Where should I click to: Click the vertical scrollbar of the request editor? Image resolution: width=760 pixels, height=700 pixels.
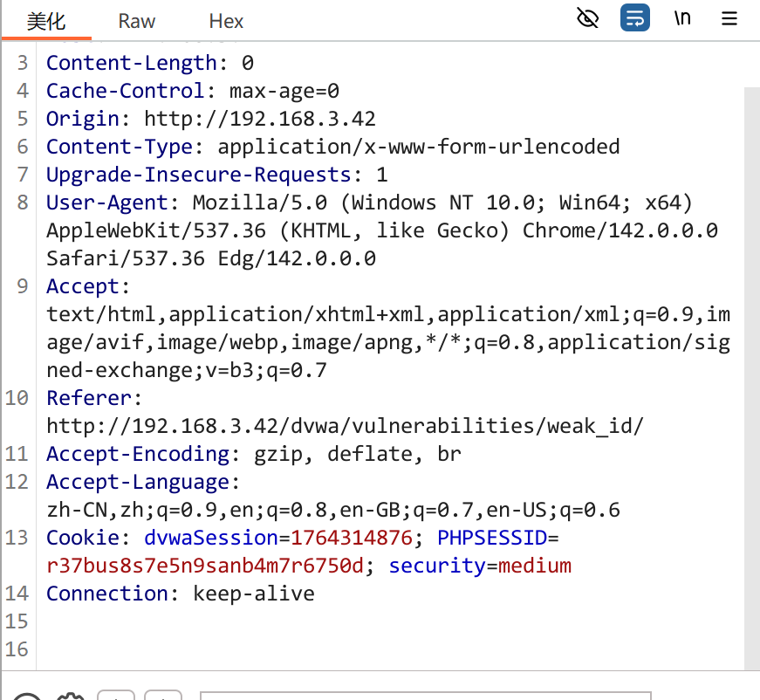[752, 378]
